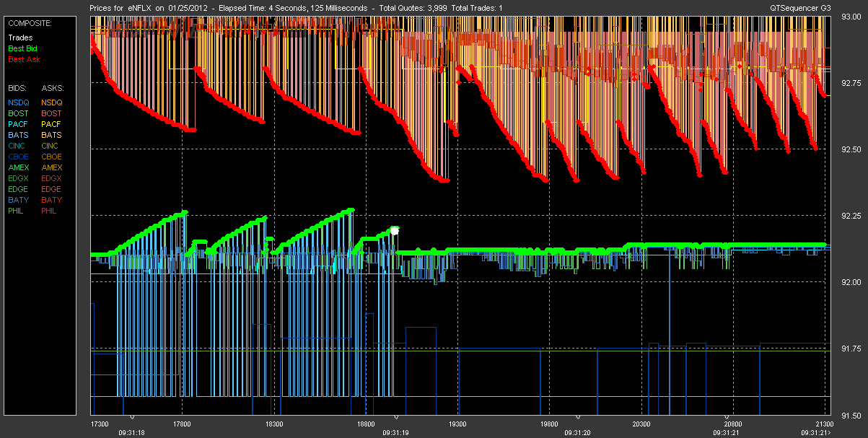868x438 pixels.
Task: Click the 'Total Trades: 1' header text
Action: (475, 7)
